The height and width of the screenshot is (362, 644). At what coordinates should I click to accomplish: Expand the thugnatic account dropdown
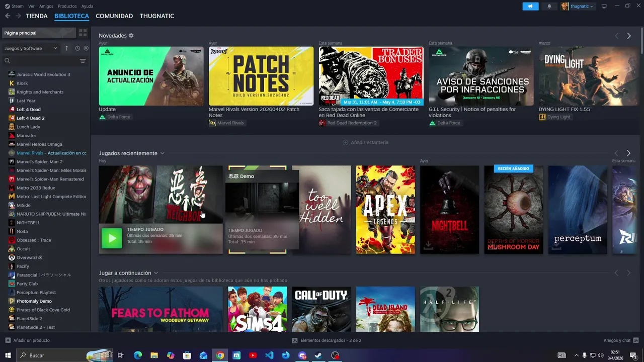(578, 6)
